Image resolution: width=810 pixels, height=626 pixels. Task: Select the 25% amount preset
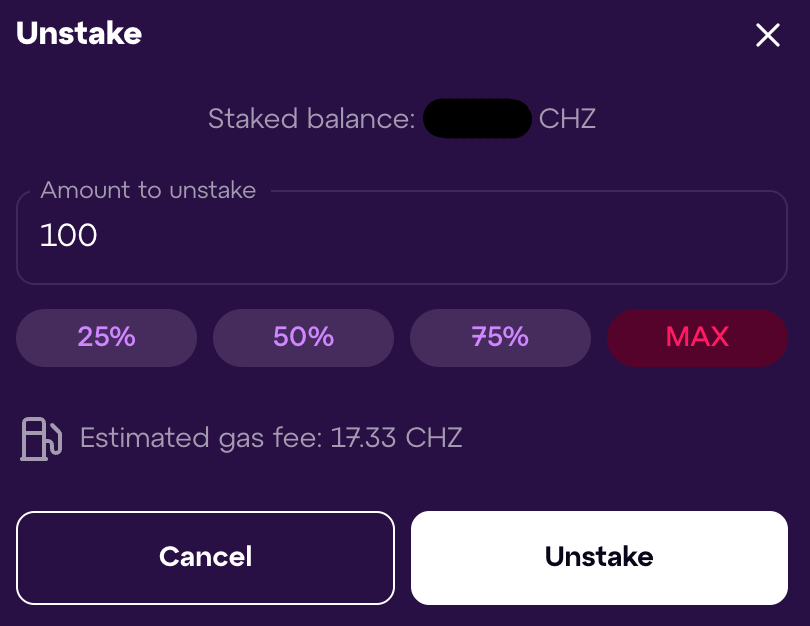pyautogui.click(x=106, y=337)
